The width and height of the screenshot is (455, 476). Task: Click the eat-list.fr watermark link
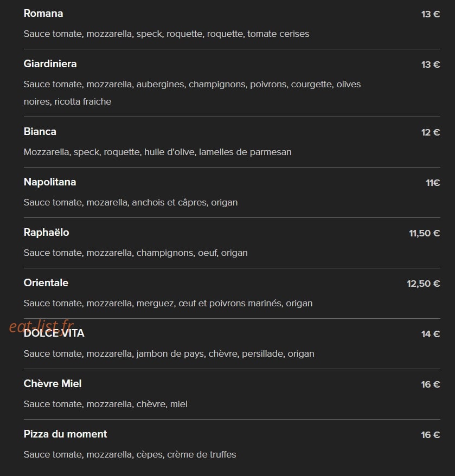pyautogui.click(x=41, y=327)
